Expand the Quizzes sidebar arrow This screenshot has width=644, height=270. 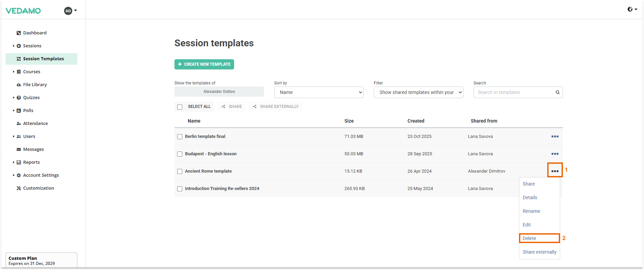[x=14, y=98]
